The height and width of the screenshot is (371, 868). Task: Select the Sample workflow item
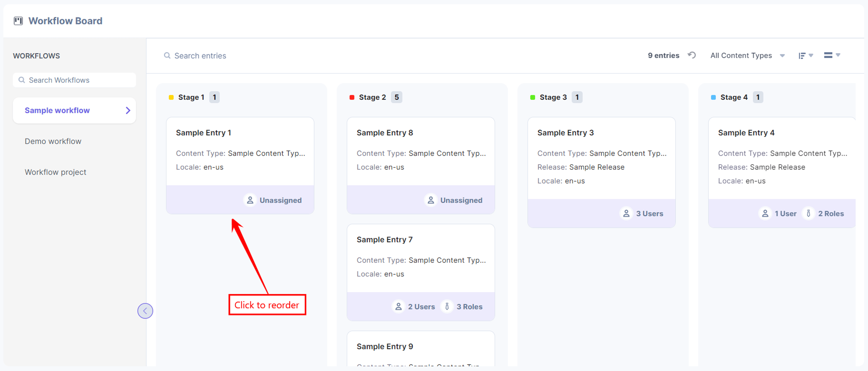pyautogui.click(x=74, y=110)
